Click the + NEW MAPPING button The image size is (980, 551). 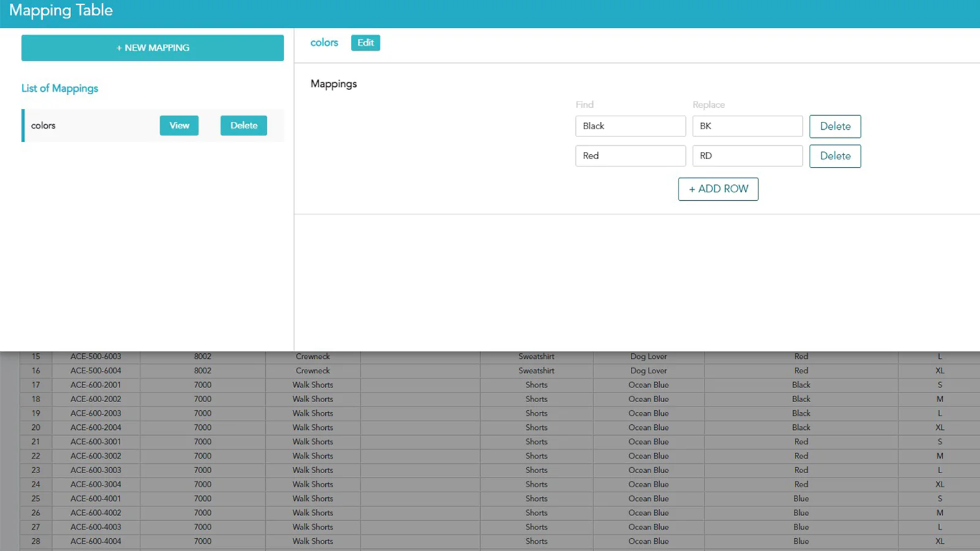pyautogui.click(x=153, y=48)
